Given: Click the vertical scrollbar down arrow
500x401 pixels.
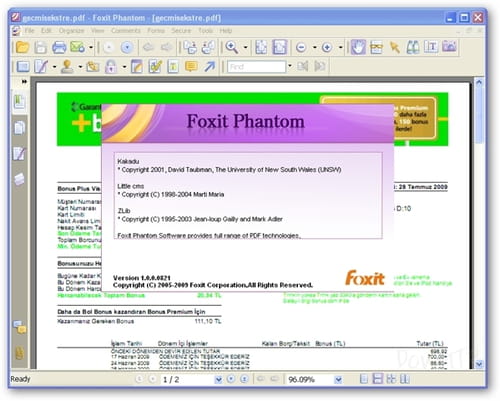Looking at the screenshot, I should (479, 364).
